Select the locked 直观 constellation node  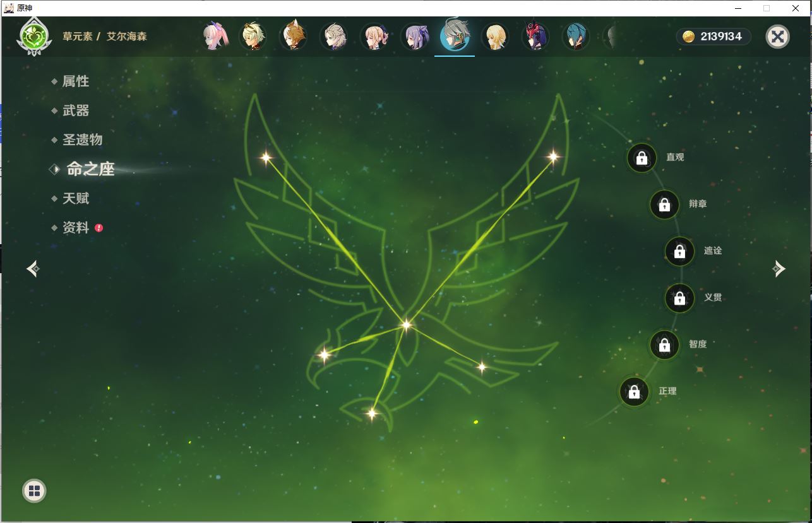coord(642,158)
